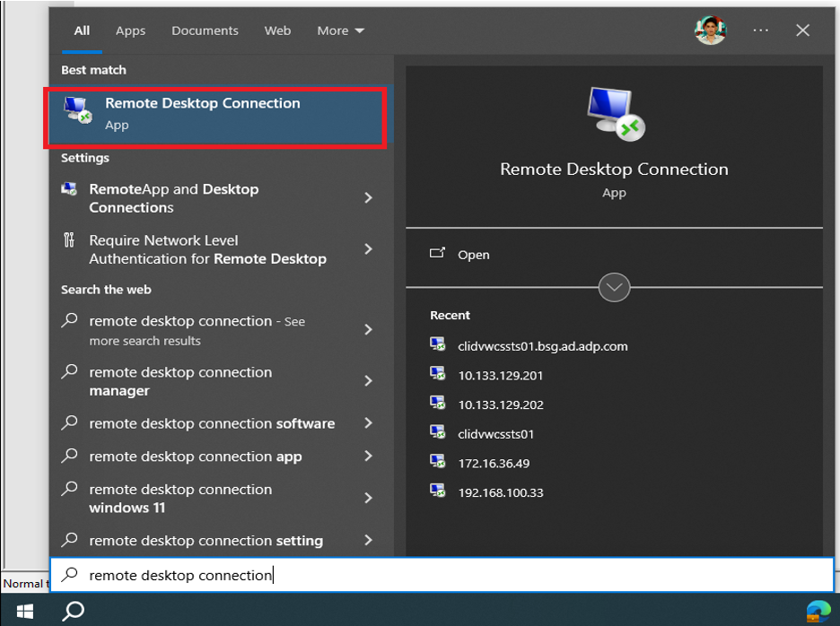Expand arrow for 'See more search results' suggestion
The height and width of the screenshot is (626, 840).
369,329
